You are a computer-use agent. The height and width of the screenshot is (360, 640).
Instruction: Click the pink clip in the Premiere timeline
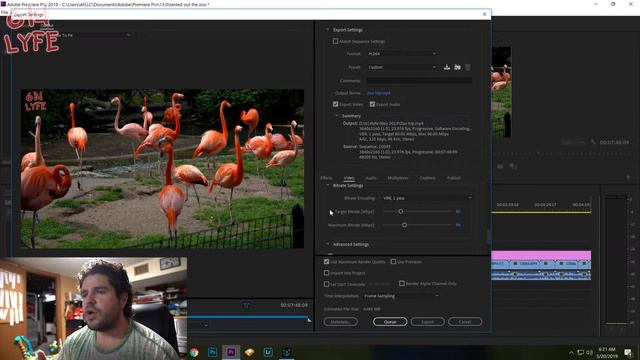(541, 255)
